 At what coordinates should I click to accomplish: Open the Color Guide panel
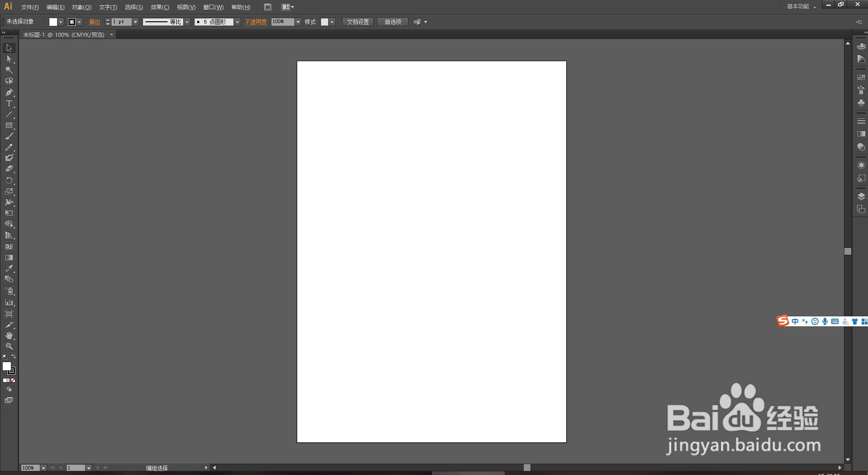[861, 59]
